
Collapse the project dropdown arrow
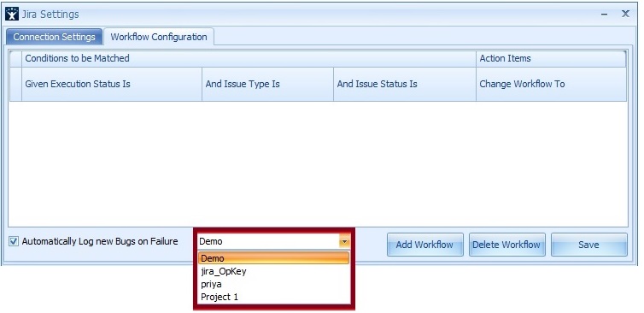344,241
